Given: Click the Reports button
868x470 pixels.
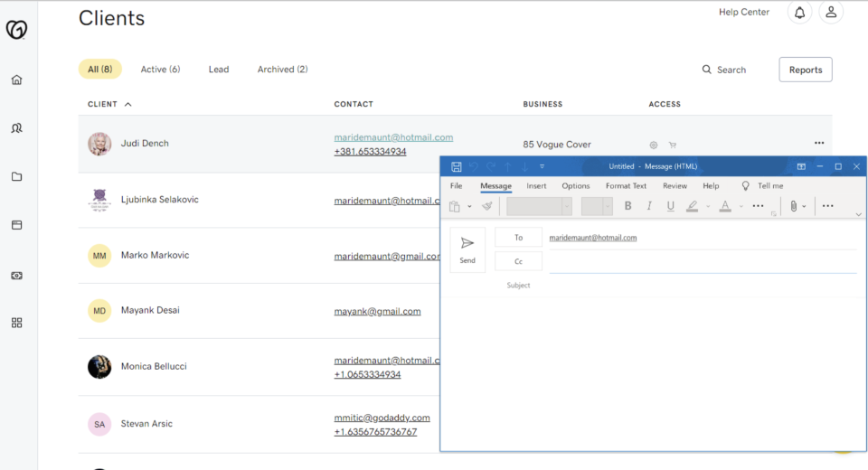Looking at the screenshot, I should click(805, 70).
